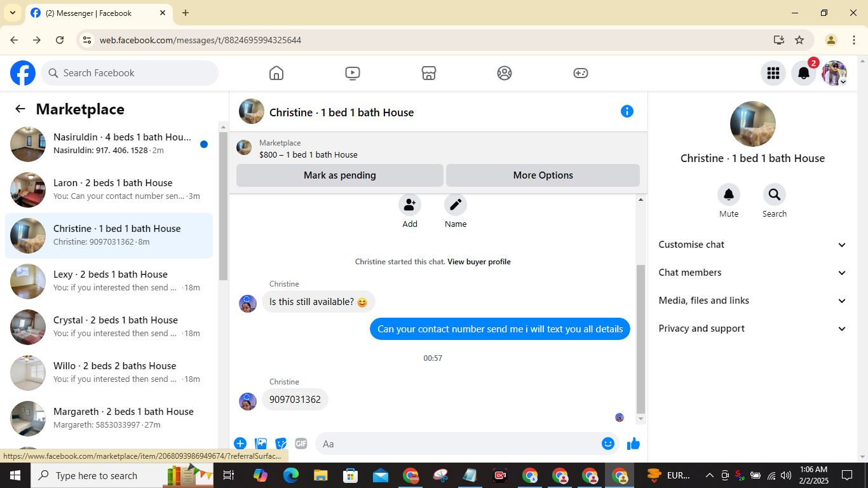
Task: Reload the page with browser refresh
Action: (60, 40)
